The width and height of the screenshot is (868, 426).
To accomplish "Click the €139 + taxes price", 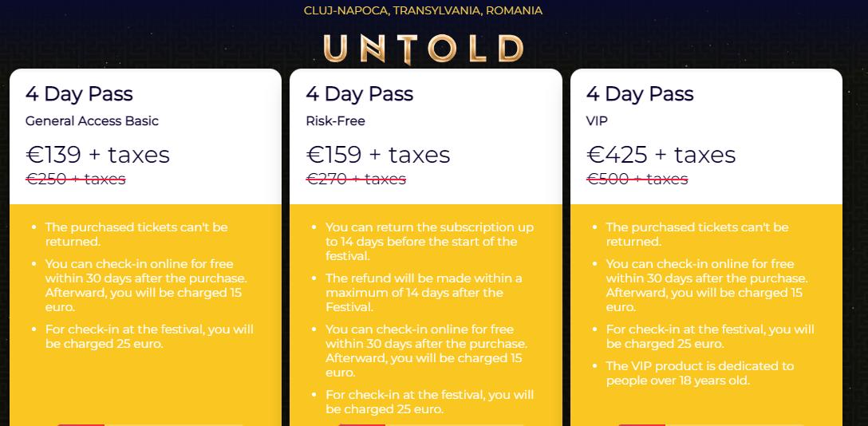I will tap(97, 154).
